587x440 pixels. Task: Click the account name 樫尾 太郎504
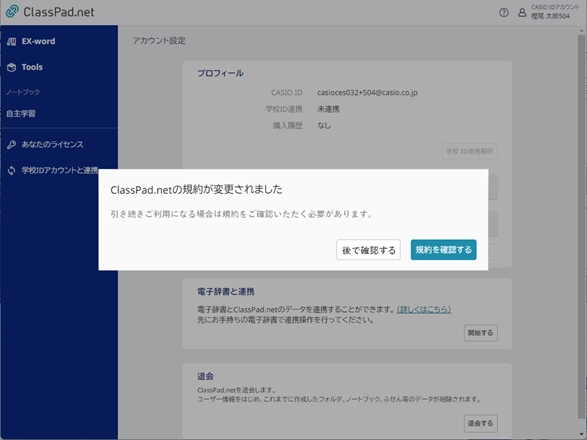point(550,16)
